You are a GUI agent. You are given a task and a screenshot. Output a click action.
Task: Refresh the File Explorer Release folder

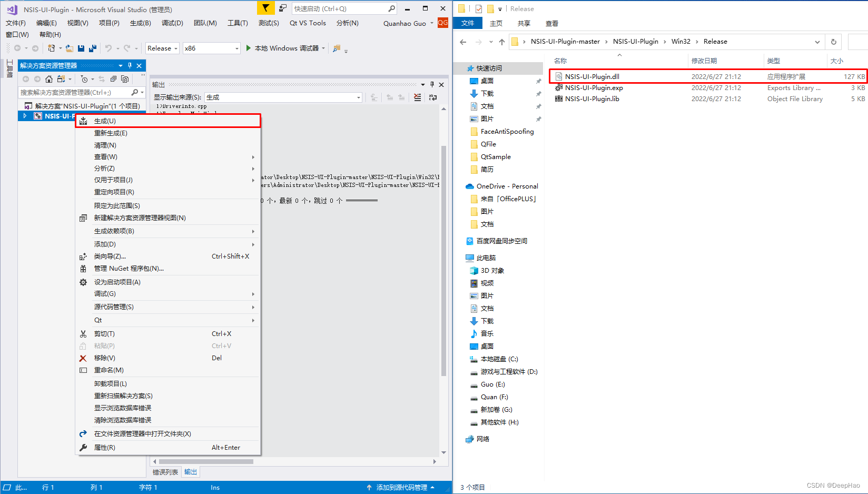(834, 42)
